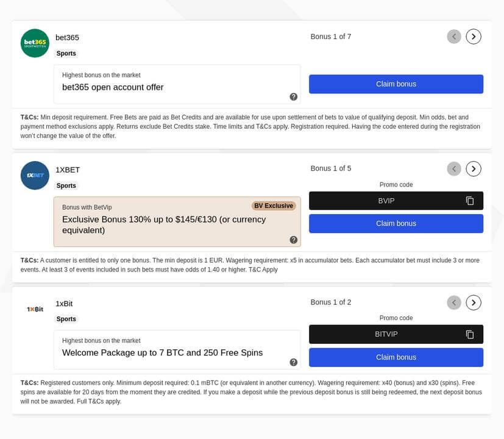Click 'Promo code' label above BITVIP

(x=396, y=318)
